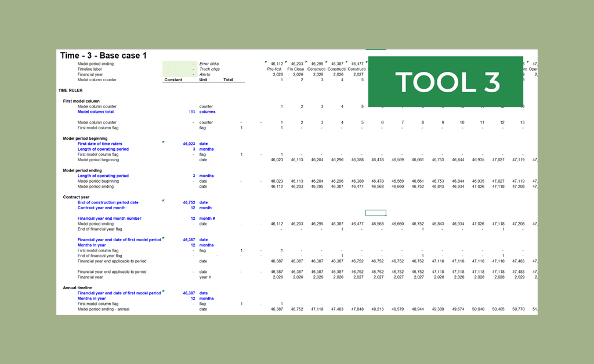Click the 47,848 annual period ending value
This screenshot has height=364, width=594.
coord(357,309)
